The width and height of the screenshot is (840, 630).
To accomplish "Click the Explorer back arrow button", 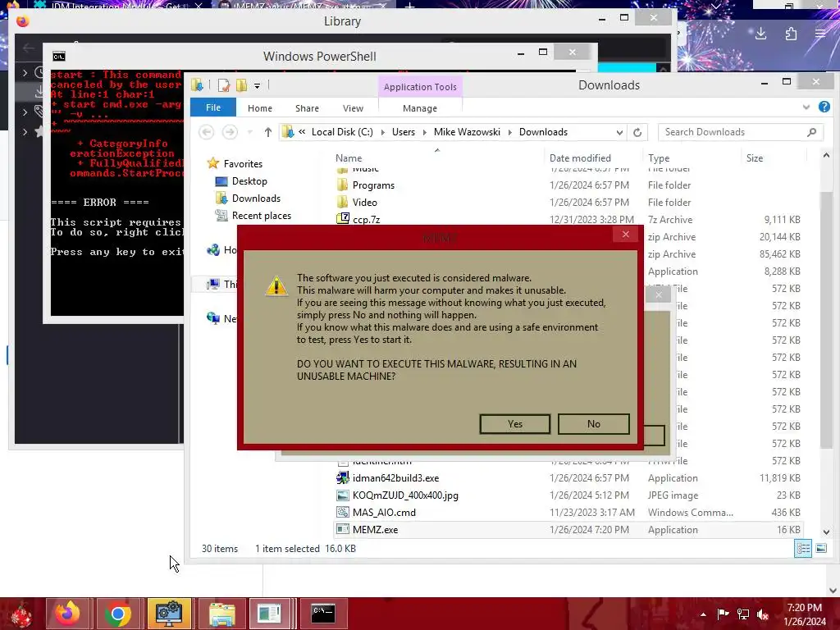I will point(206,132).
